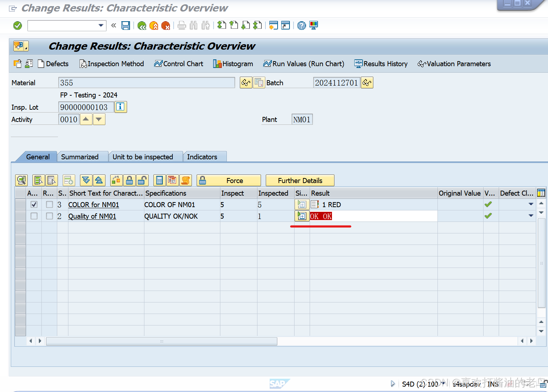This screenshot has width=548, height=392.
Task: Switch to the Summarized tab
Action: tap(80, 157)
